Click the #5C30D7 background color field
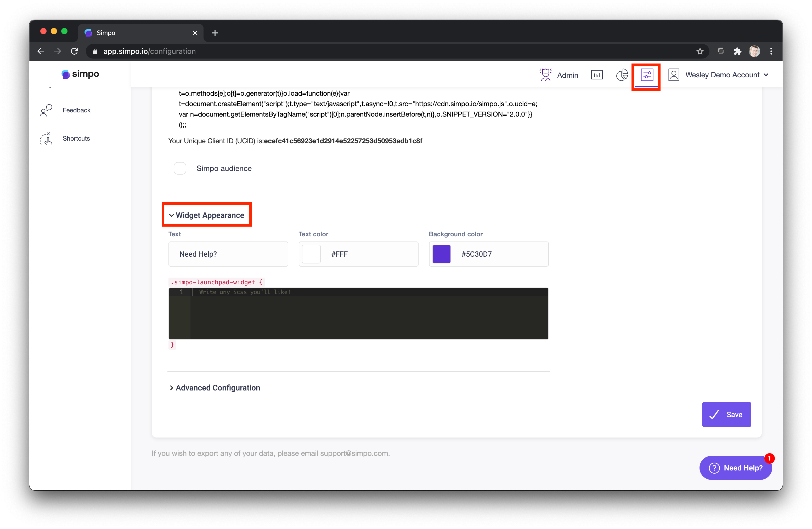This screenshot has height=529, width=812. [x=489, y=254]
